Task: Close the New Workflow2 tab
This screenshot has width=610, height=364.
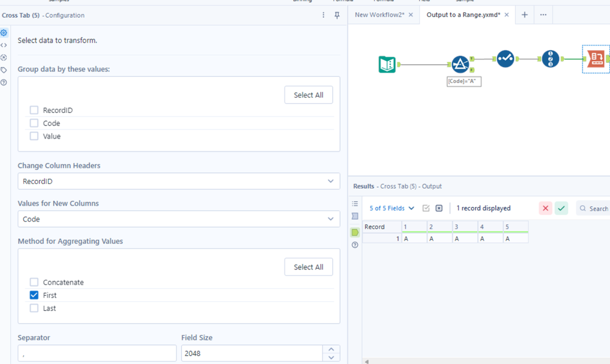Action: pos(411,15)
